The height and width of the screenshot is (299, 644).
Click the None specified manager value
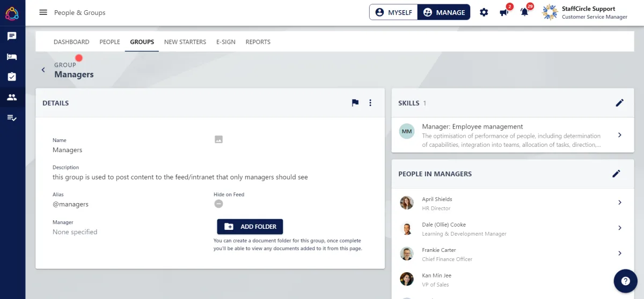tap(75, 232)
